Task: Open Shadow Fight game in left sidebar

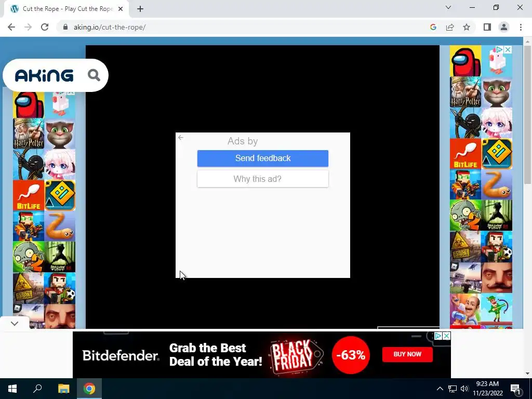Action: [x=60, y=257]
